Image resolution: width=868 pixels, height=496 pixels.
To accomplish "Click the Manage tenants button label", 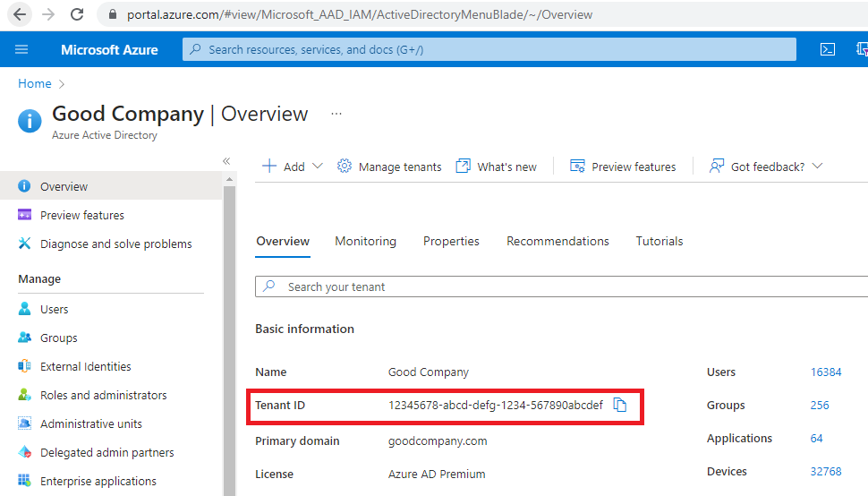I will tap(400, 167).
